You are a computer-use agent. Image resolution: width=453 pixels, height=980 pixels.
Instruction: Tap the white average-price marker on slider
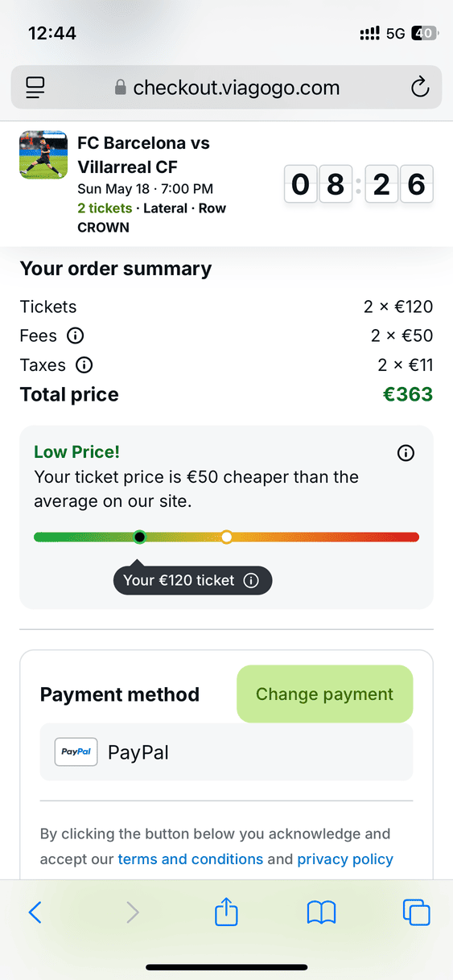[227, 537]
